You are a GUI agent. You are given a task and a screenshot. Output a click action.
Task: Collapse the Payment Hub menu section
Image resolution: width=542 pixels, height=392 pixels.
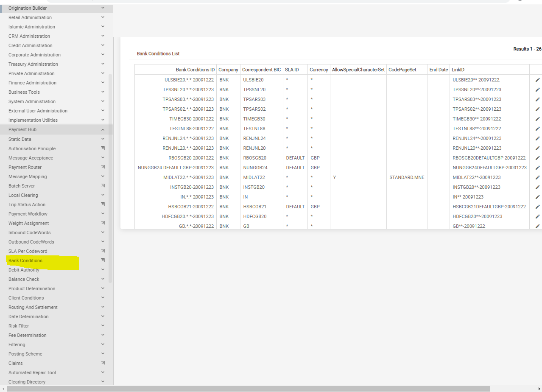point(103,130)
